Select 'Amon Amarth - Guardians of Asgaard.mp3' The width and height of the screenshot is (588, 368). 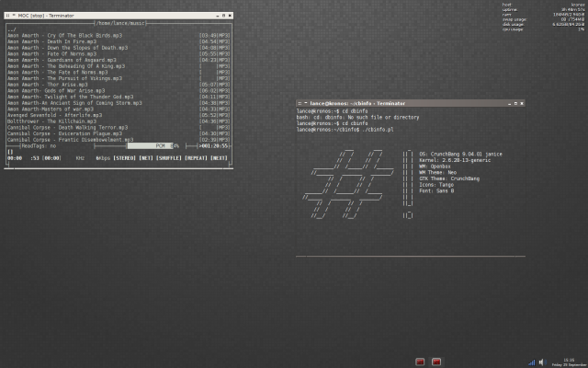pyautogui.click(x=62, y=60)
